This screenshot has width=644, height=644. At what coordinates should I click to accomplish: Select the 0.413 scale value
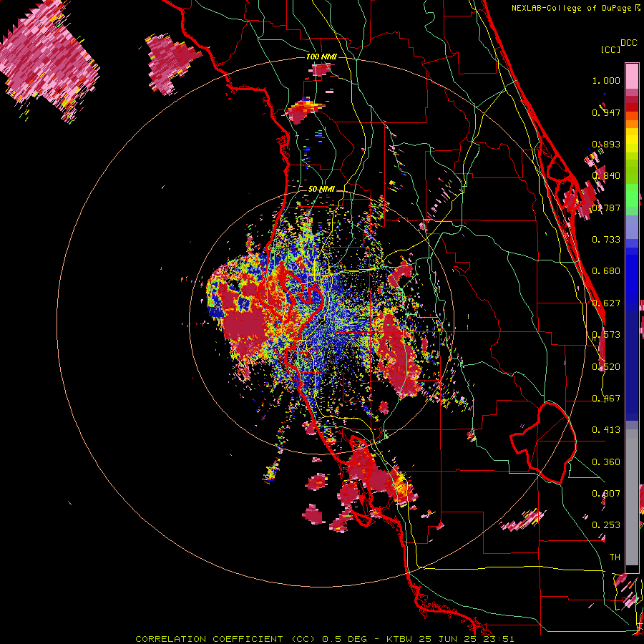[x=606, y=430]
